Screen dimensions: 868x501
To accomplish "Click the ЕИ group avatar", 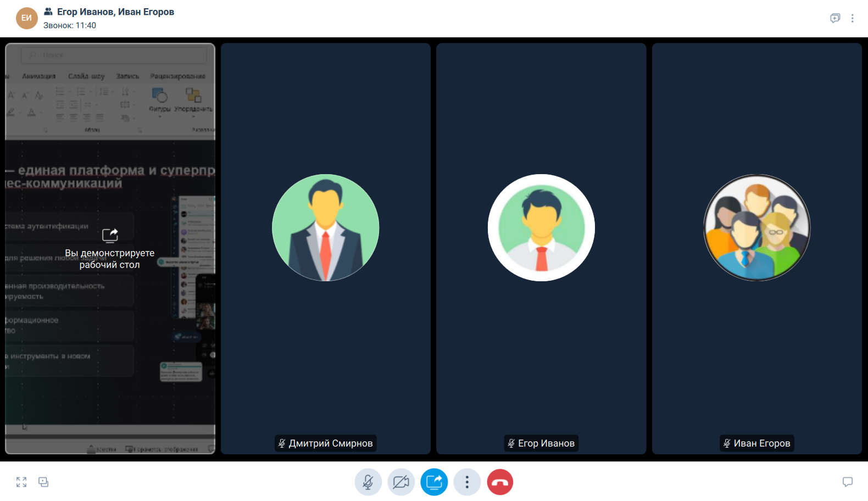I will [x=26, y=18].
